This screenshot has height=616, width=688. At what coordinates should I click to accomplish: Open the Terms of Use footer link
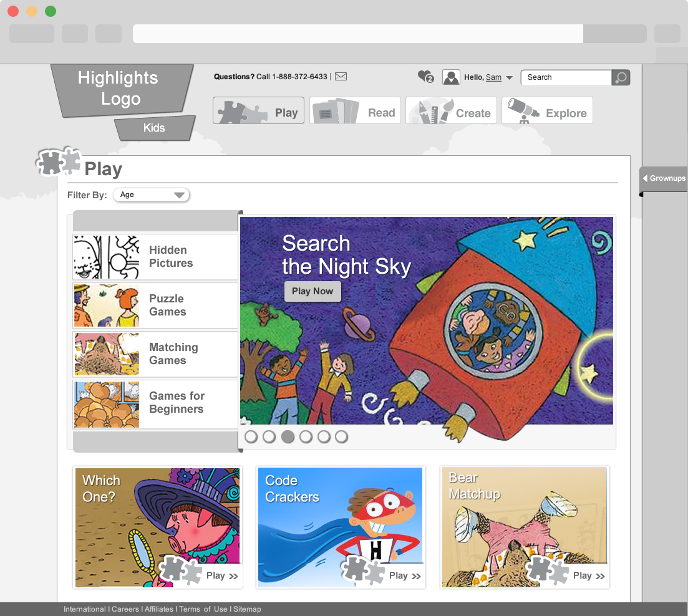[x=203, y=609]
